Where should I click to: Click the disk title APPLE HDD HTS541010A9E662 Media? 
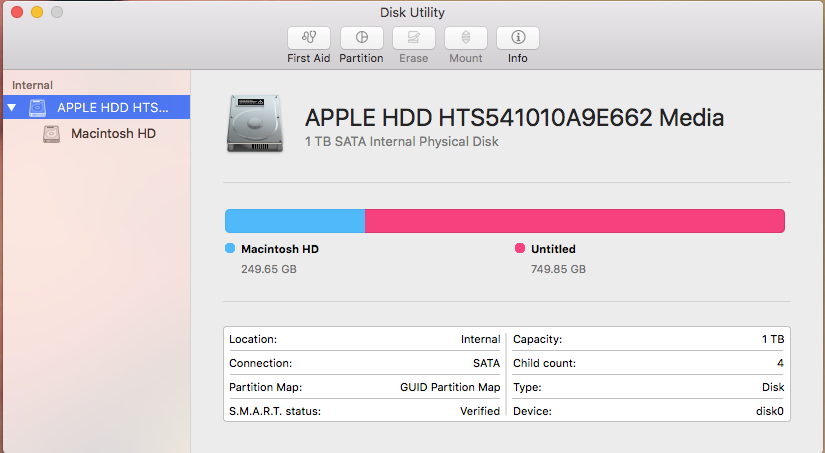click(x=514, y=117)
